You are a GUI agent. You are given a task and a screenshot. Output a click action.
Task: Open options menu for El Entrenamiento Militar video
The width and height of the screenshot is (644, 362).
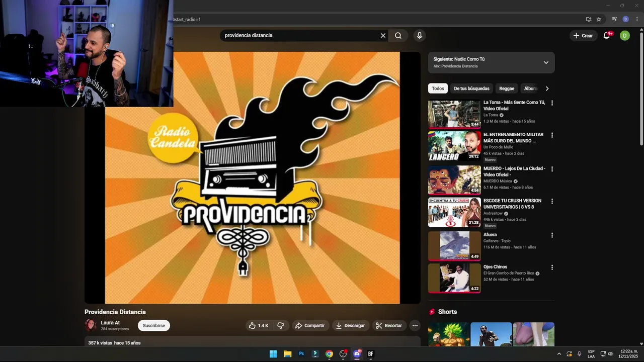(x=552, y=135)
